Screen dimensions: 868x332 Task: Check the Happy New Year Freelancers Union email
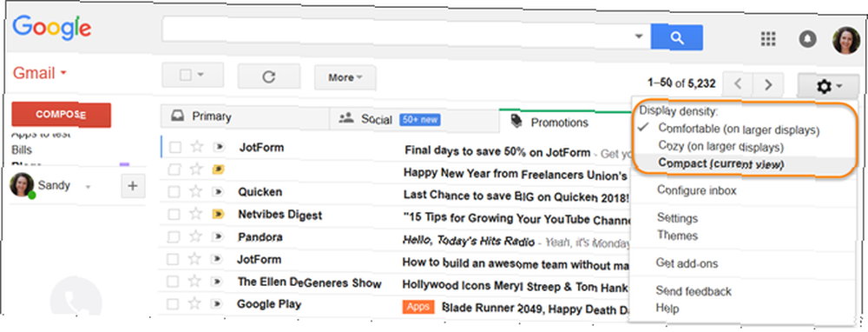pyautogui.click(x=175, y=169)
